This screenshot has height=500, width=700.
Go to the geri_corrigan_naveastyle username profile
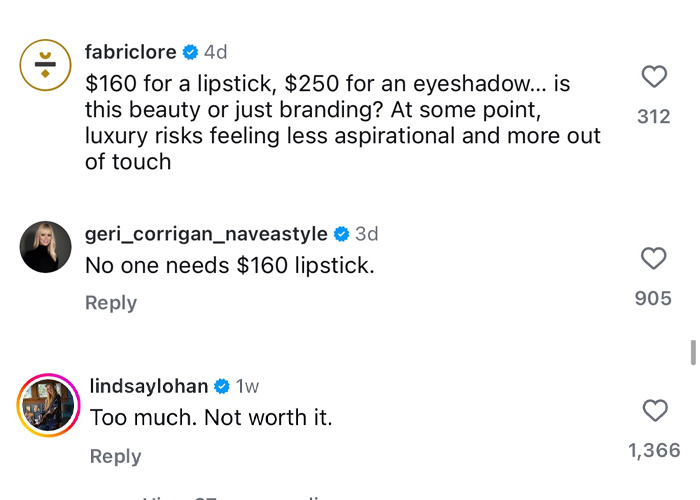(x=206, y=234)
